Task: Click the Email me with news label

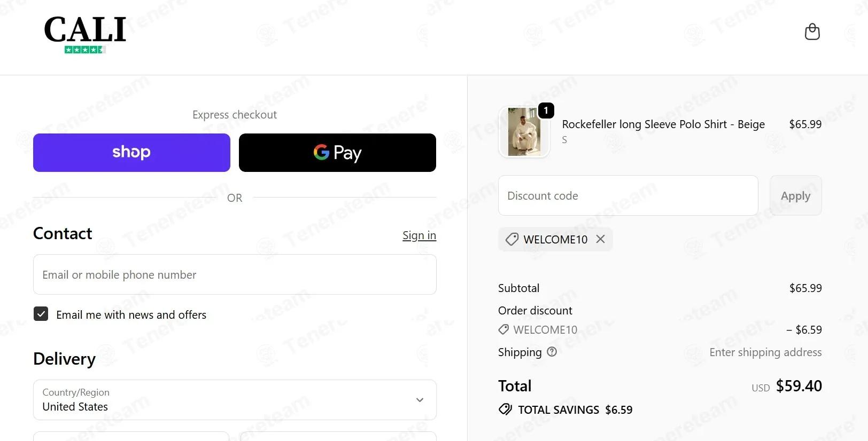Action: pyautogui.click(x=131, y=315)
